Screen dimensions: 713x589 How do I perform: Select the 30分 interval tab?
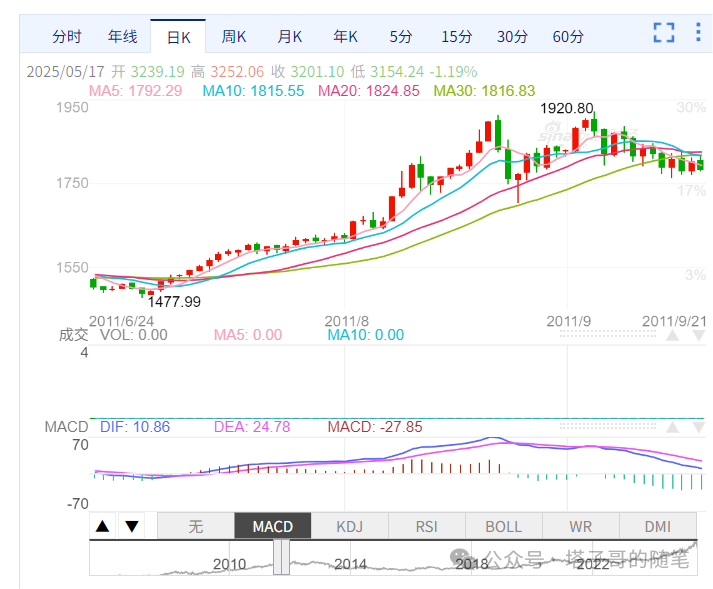pos(512,36)
